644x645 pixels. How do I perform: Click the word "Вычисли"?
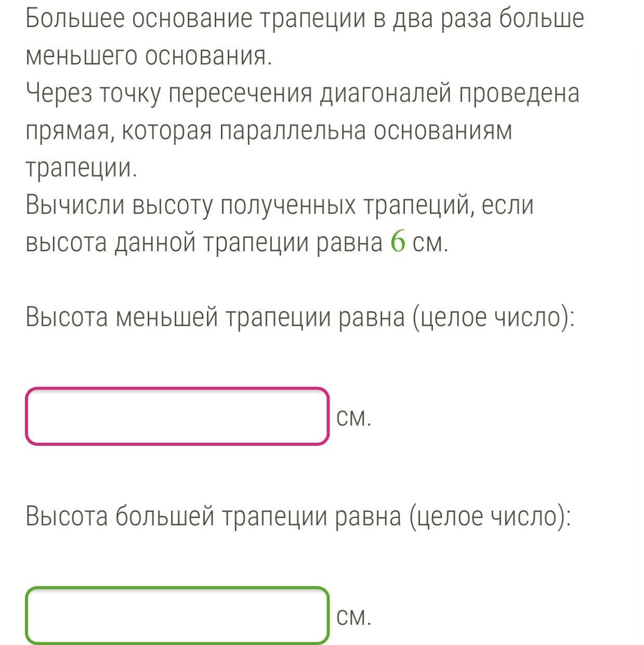pos(75,205)
